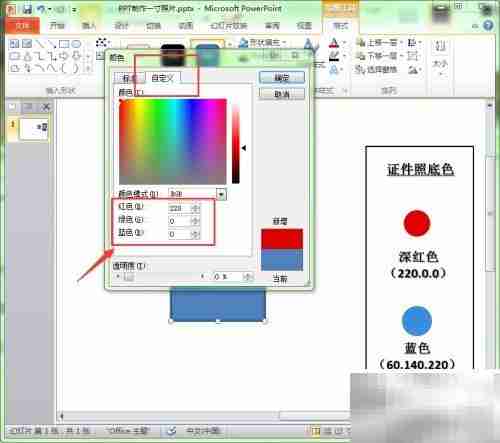Open the WordArt styles dialog launcher
Image resolution: width=500 pixels, height=443 pixels.
coord(346,90)
